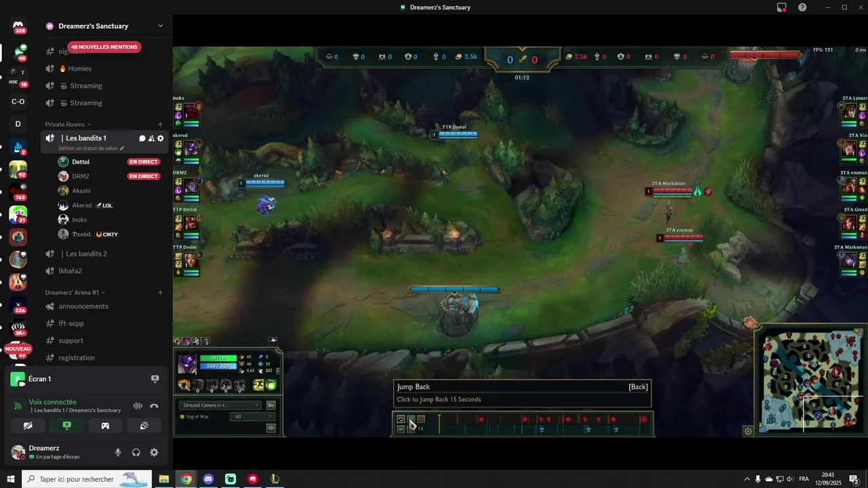Open the C-O server
Viewport: 868px width, 488px height.
18,102
